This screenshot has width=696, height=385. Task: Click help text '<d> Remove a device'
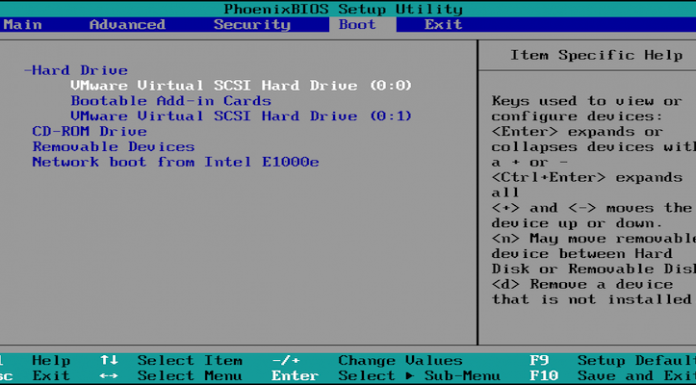click(582, 285)
